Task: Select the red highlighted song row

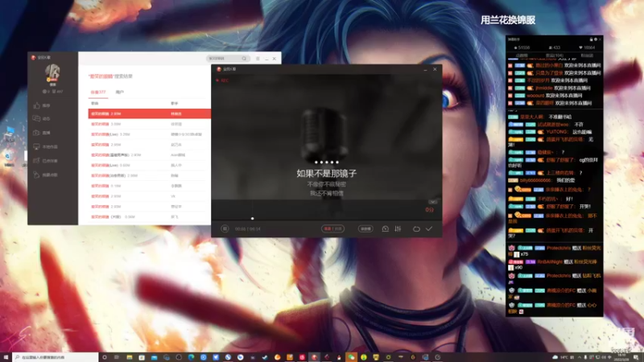Action: click(x=150, y=113)
